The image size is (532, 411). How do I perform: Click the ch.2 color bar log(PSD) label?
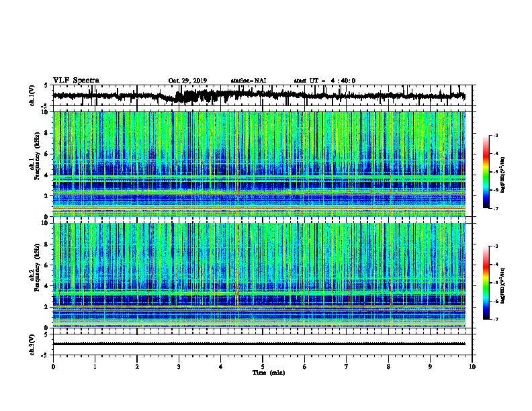[x=502, y=285]
